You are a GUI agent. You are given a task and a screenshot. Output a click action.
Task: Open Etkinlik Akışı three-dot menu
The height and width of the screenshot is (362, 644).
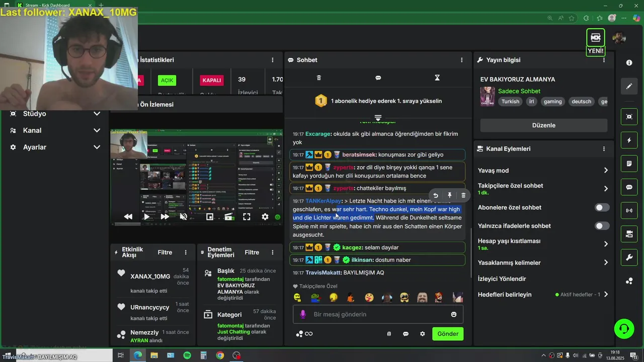point(186,252)
